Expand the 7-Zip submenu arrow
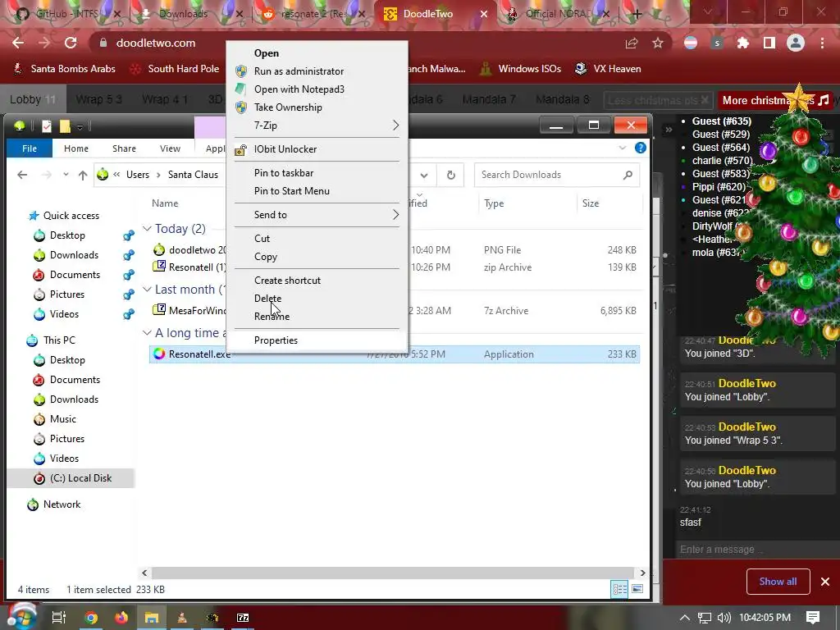 tap(395, 126)
